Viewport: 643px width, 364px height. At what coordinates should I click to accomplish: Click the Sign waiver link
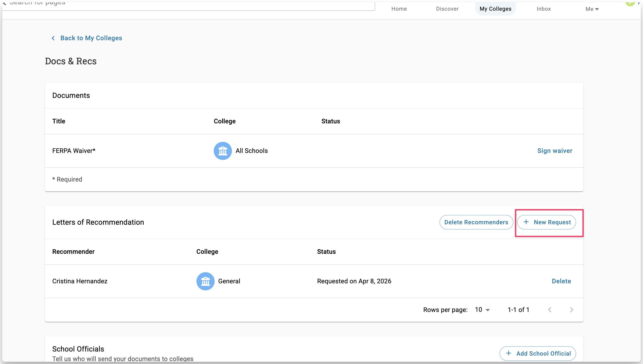pos(555,151)
